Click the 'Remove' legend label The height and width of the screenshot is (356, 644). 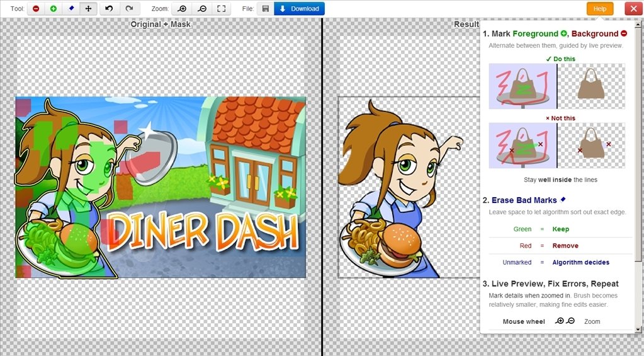565,245
